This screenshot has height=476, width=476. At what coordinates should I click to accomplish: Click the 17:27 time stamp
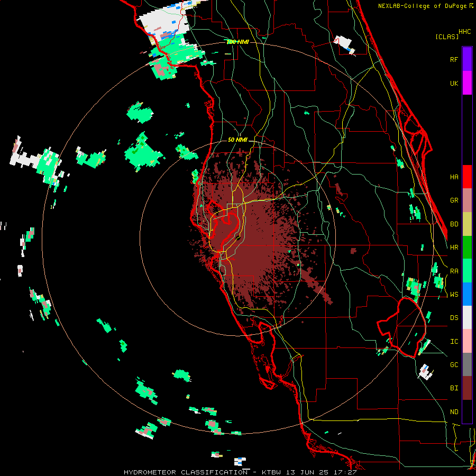[x=344, y=472]
